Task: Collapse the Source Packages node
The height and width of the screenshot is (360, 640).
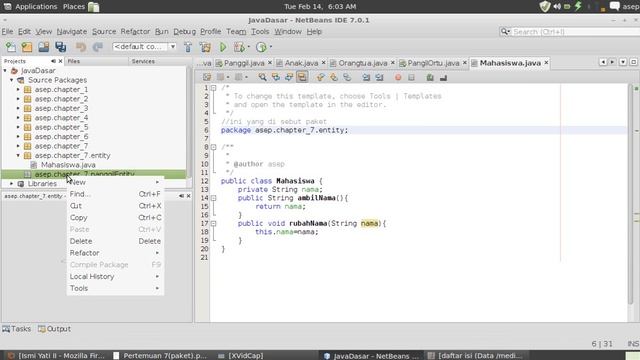Action: 11,80
